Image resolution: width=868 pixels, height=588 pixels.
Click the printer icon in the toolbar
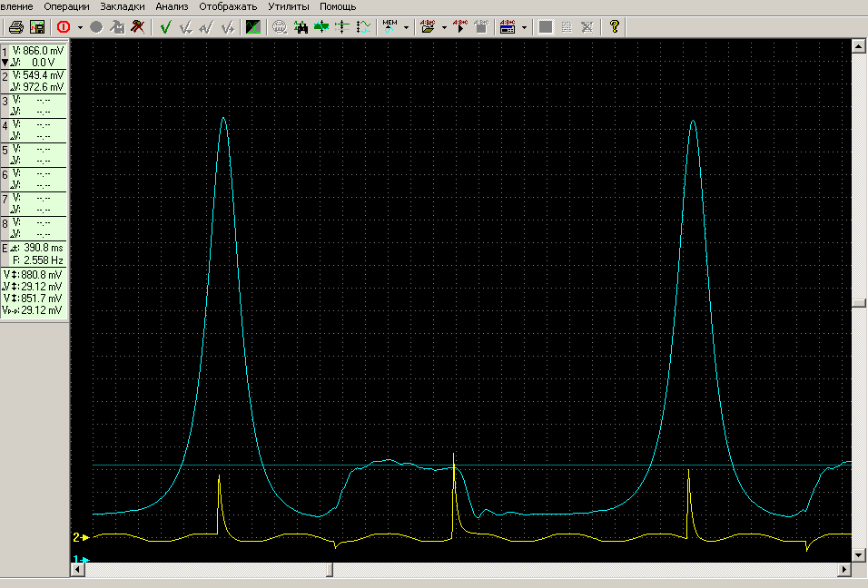(15, 27)
